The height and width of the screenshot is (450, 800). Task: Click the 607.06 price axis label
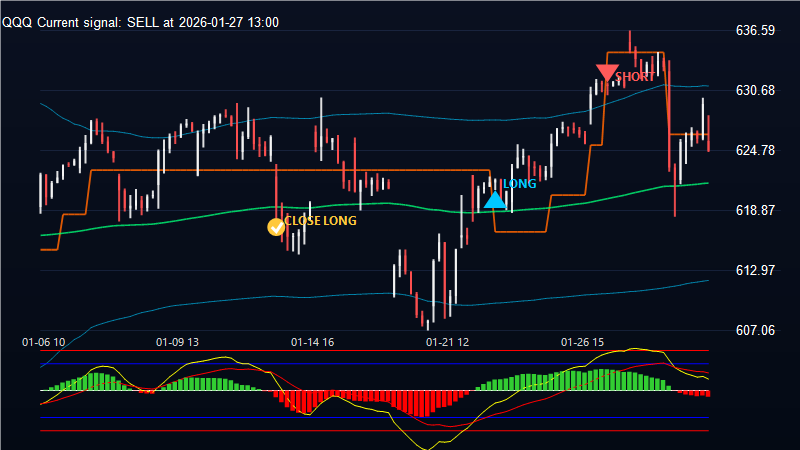tap(755, 330)
